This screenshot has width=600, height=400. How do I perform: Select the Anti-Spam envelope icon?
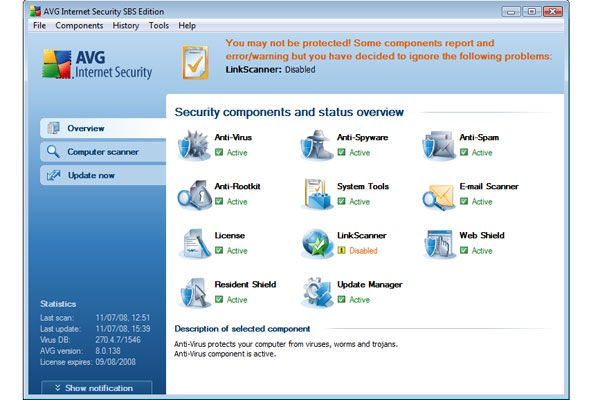[439, 145]
